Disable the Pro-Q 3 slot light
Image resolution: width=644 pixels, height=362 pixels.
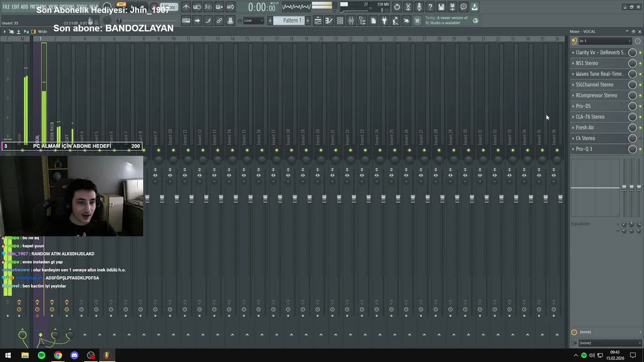[640, 149]
